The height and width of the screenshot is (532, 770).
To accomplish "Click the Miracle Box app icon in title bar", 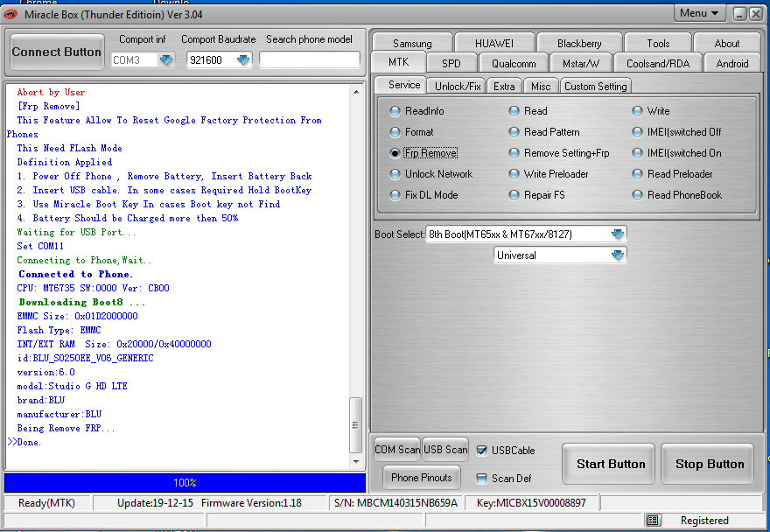I will point(10,14).
